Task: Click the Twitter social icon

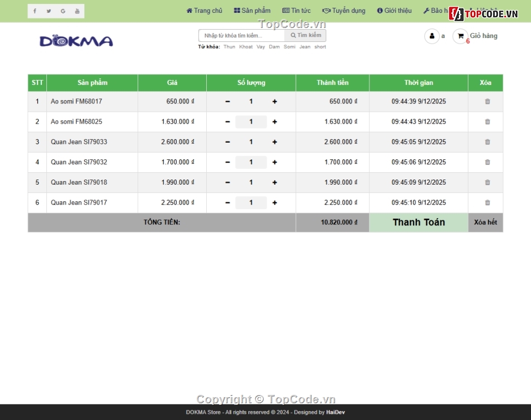Action: [x=49, y=11]
